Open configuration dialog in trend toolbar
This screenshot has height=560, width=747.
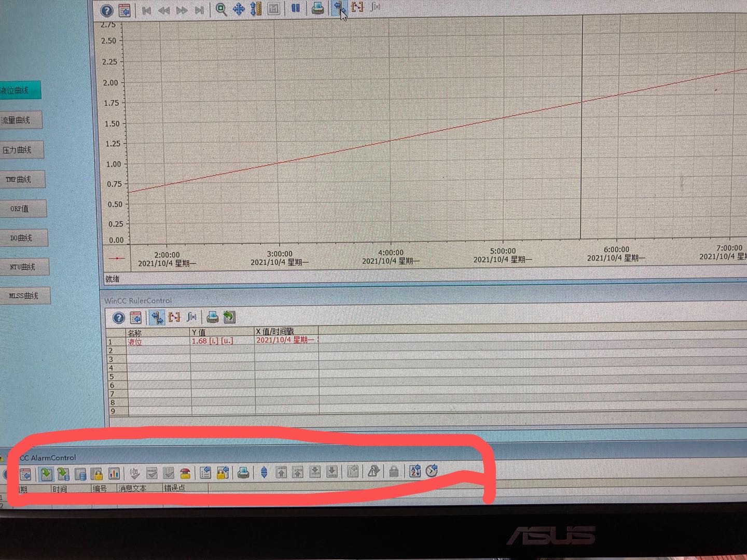125,10
